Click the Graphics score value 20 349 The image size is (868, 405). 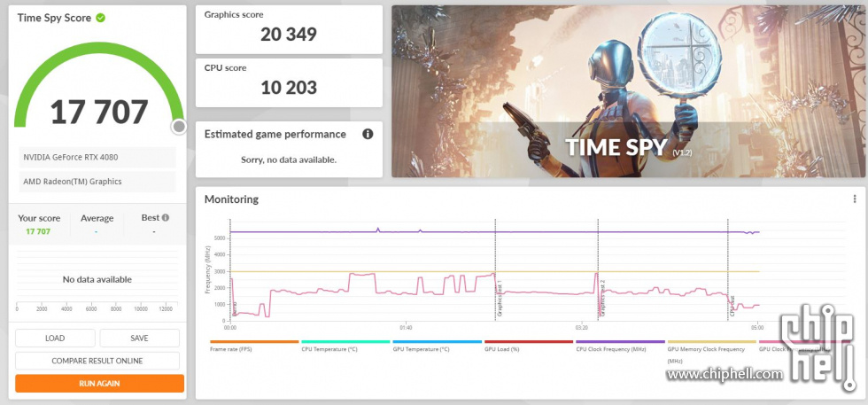pyautogui.click(x=289, y=35)
